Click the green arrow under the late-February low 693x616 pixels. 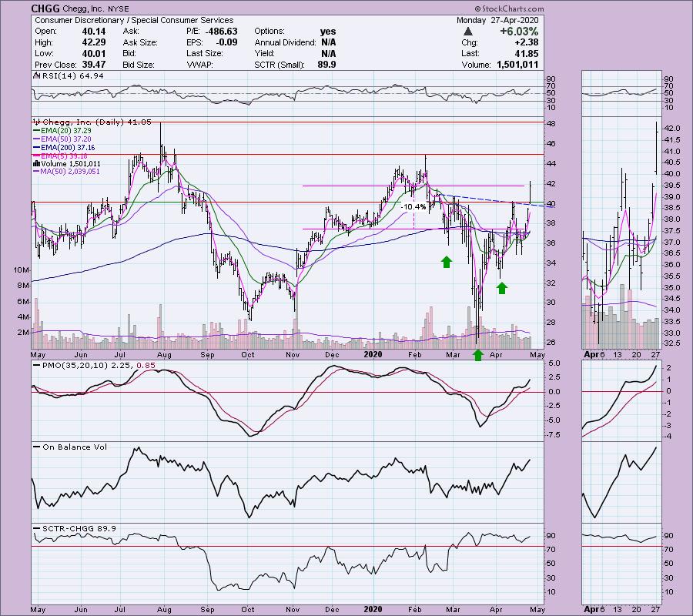pyautogui.click(x=447, y=262)
